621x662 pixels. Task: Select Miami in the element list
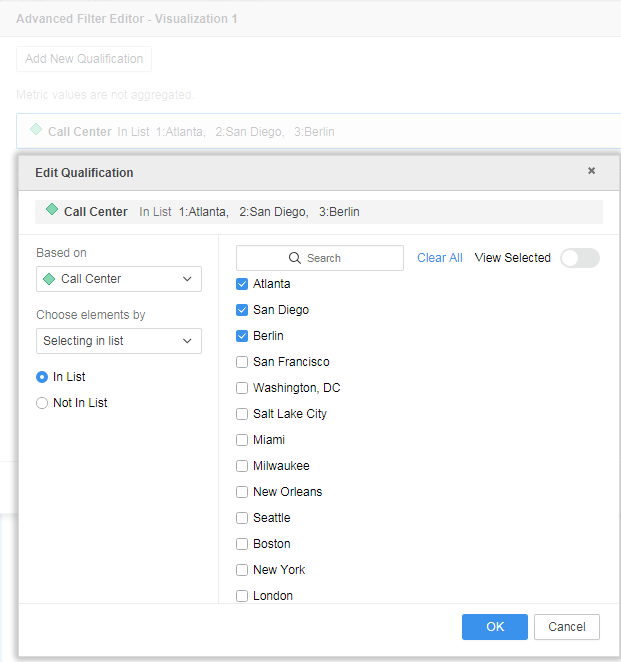point(242,440)
